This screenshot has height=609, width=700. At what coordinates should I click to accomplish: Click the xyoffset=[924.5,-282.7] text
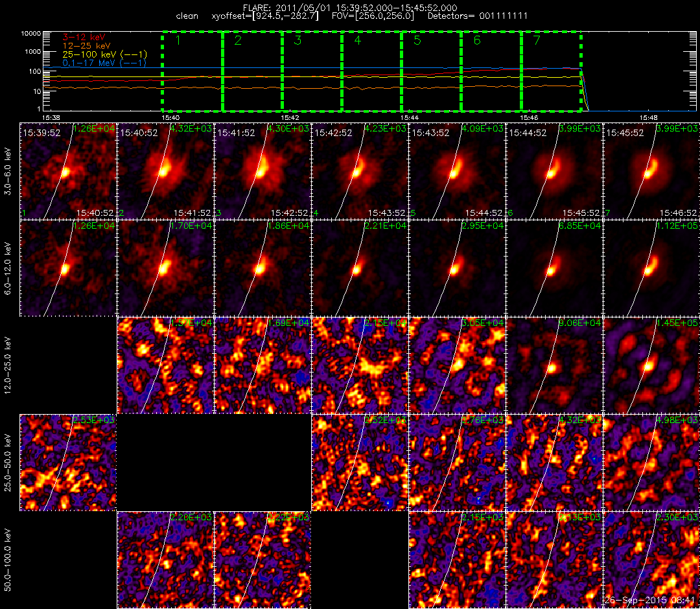tap(265, 16)
